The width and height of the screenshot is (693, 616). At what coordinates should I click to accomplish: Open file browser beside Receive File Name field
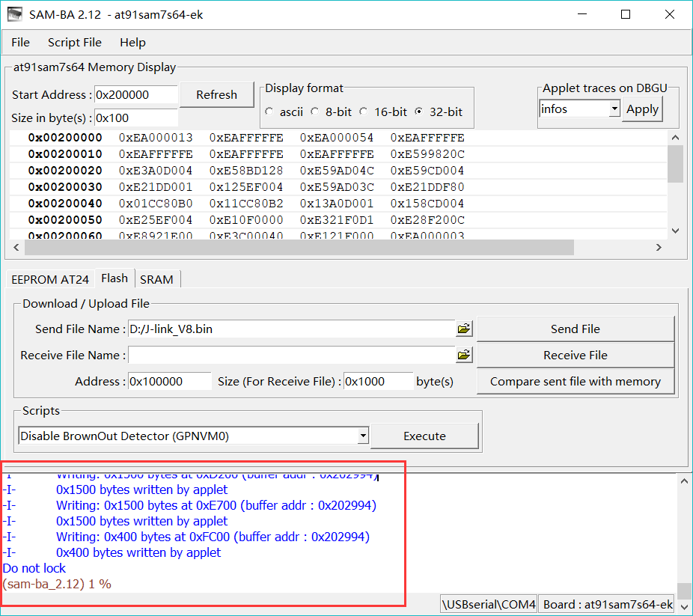[x=464, y=354]
